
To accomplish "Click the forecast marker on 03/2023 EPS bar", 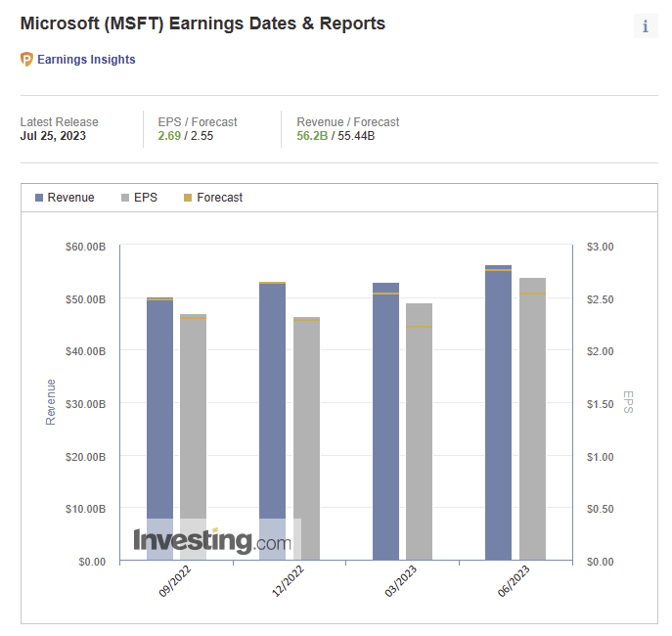I will coord(419,327).
